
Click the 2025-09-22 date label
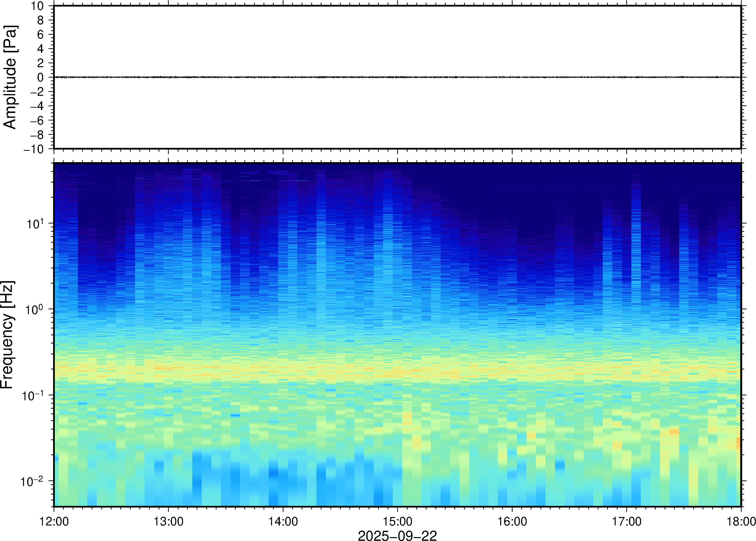(x=397, y=535)
